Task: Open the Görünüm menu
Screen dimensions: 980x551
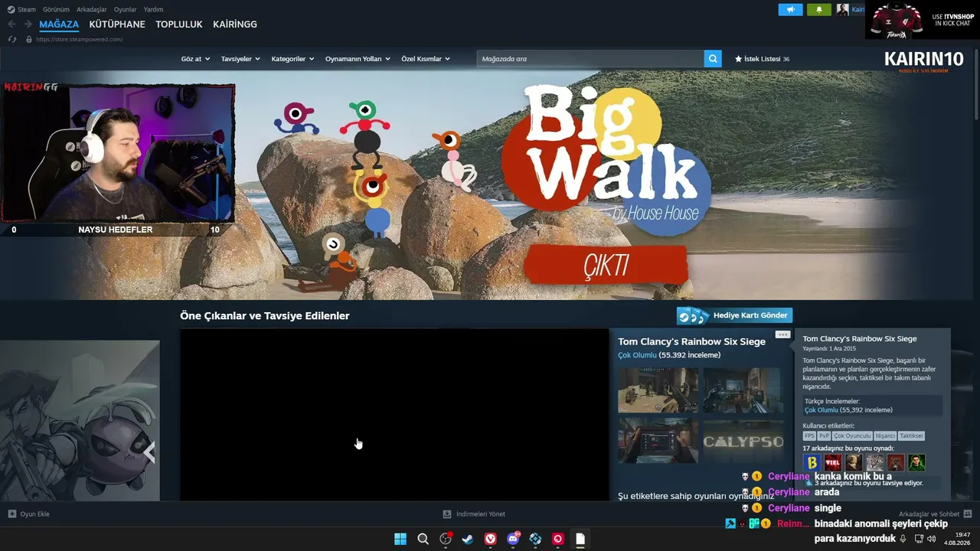Action: [56, 9]
